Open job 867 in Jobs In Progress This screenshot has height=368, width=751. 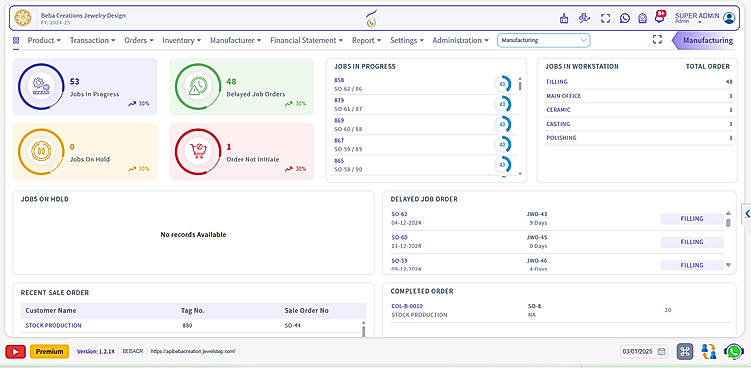(339, 140)
